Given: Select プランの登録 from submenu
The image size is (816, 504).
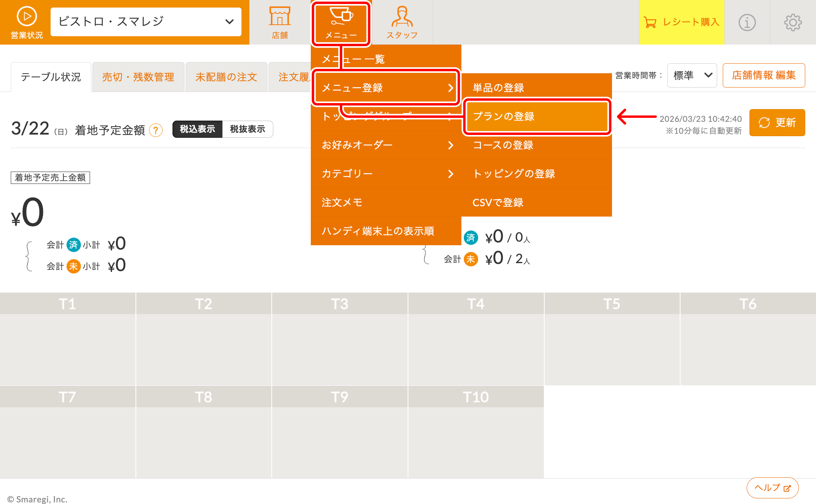Looking at the screenshot, I should [537, 117].
